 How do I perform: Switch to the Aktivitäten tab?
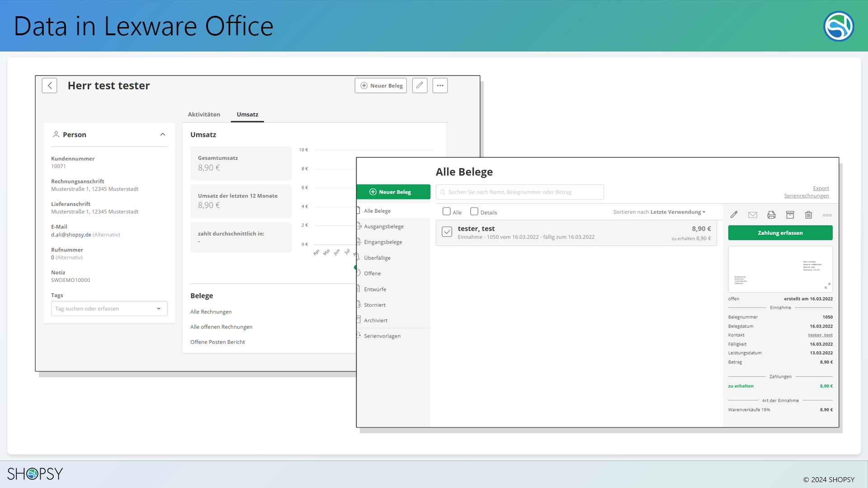point(204,114)
